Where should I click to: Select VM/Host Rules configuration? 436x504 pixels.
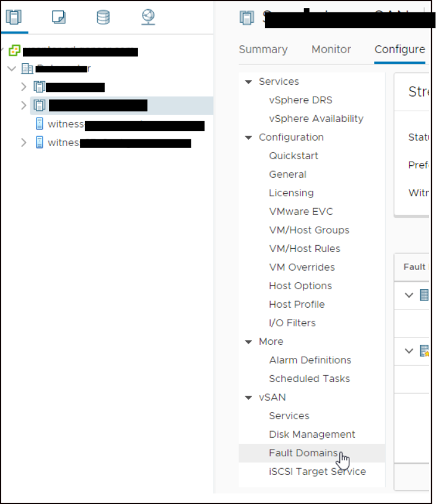[304, 249]
